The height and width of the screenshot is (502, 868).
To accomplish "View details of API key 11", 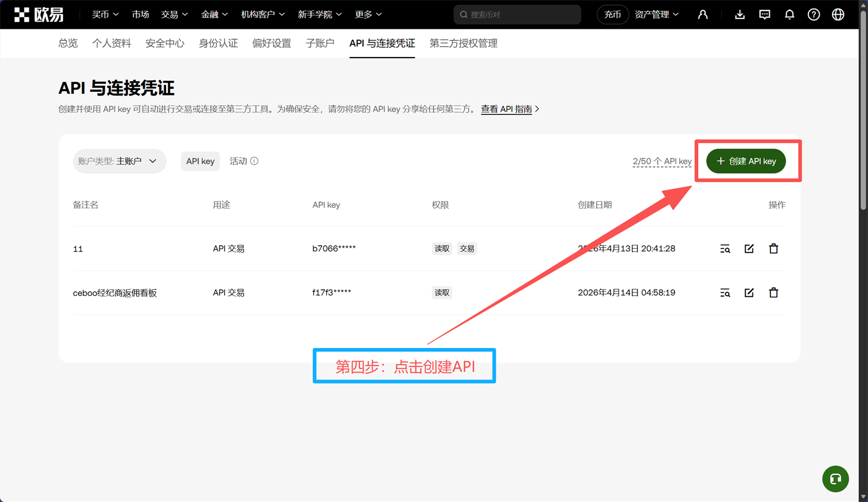I will [x=725, y=249].
